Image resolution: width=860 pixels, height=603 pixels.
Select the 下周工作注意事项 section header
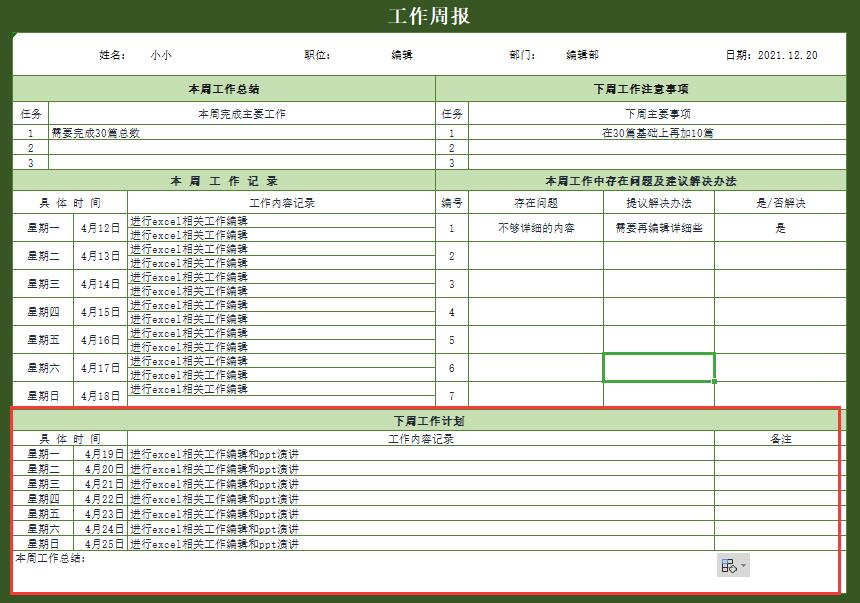click(641, 88)
